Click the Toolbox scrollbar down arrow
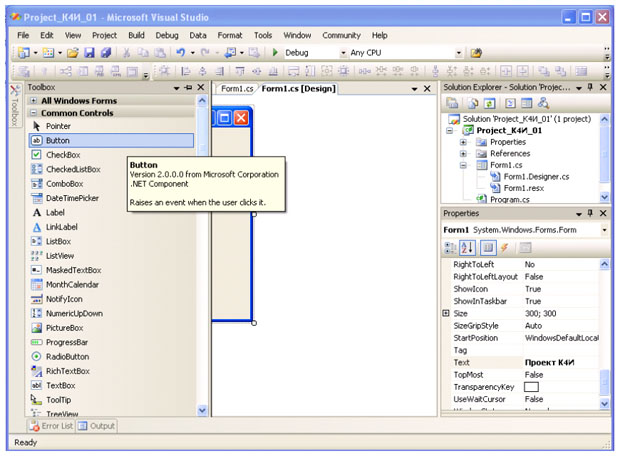 (x=202, y=411)
